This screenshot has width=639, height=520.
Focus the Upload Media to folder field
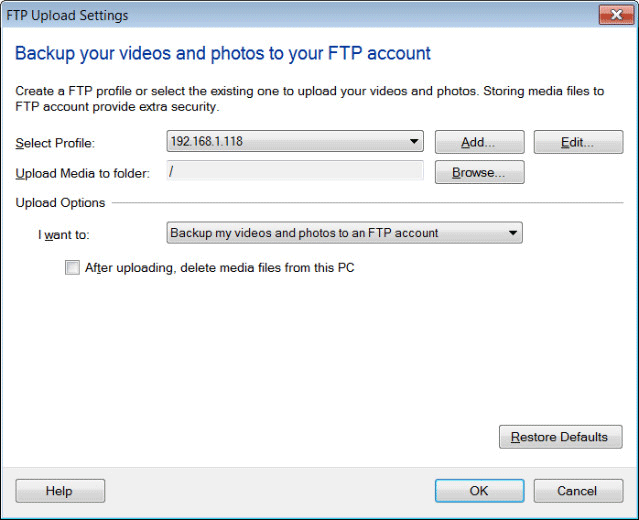(295, 172)
